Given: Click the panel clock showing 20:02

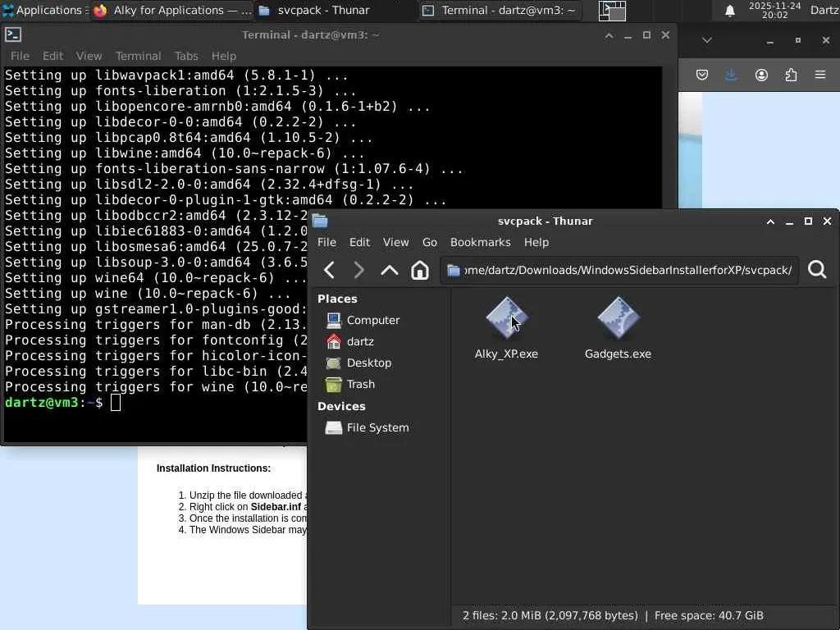Looking at the screenshot, I should pyautogui.click(x=774, y=10).
